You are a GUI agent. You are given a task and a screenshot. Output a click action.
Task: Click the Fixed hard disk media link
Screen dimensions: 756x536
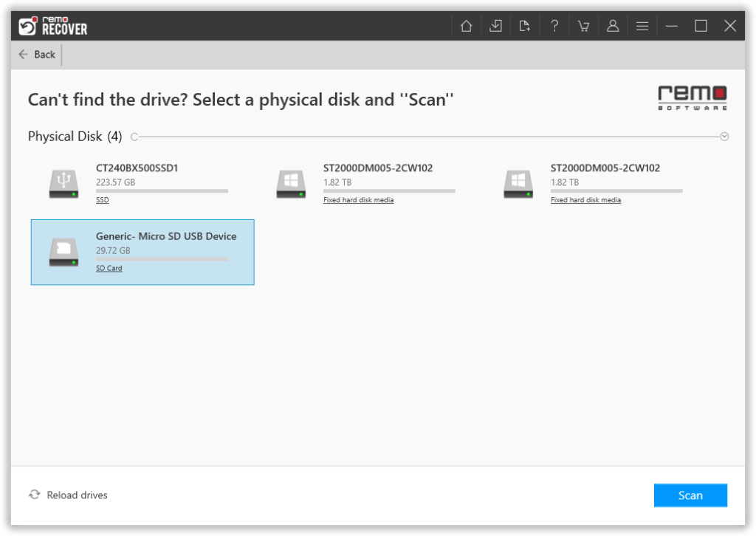(x=358, y=199)
